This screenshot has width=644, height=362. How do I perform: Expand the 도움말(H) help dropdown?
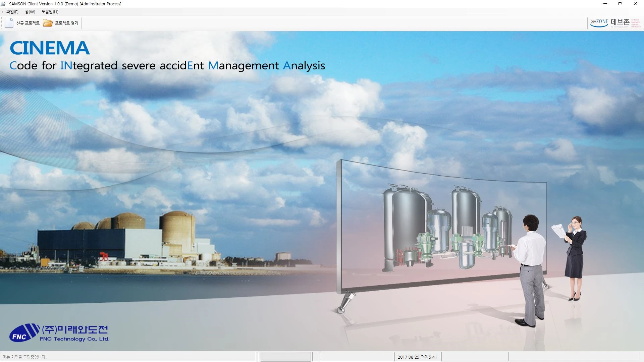(x=50, y=12)
